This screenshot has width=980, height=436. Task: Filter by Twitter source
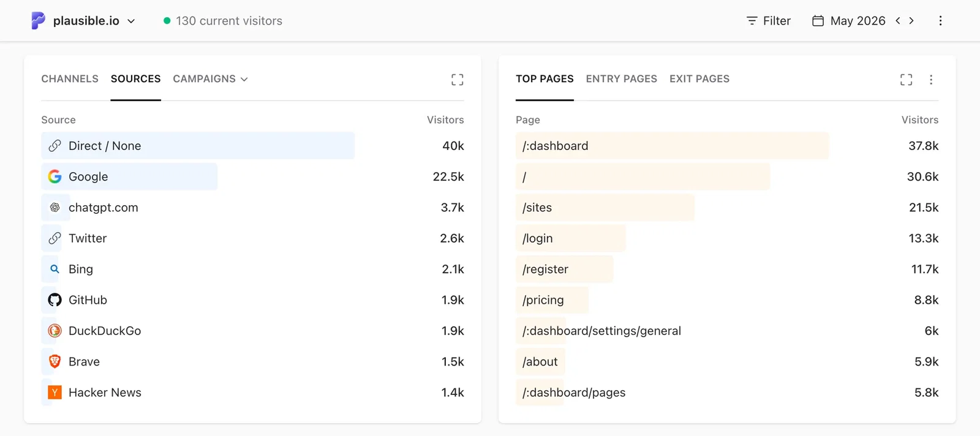tap(88, 238)
